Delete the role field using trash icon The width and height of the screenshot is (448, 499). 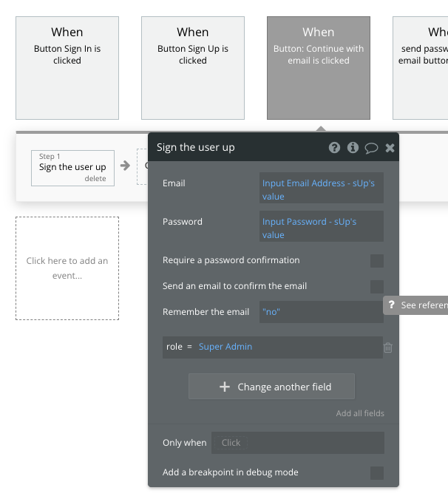pos(388,347)
